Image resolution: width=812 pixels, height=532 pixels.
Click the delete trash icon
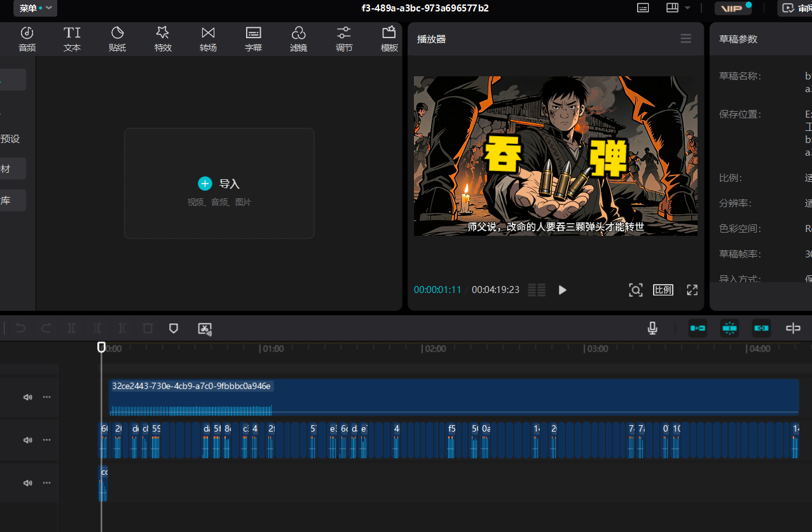(148, 328)
